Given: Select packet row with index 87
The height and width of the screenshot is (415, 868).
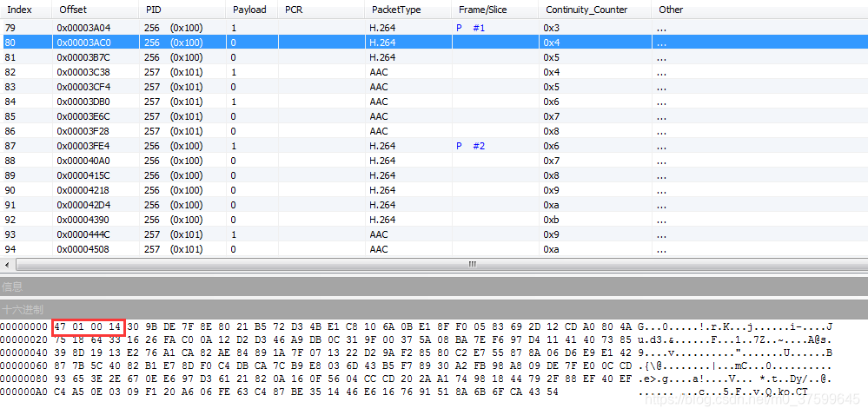Looking at the screenshot, I should point(434,146).
